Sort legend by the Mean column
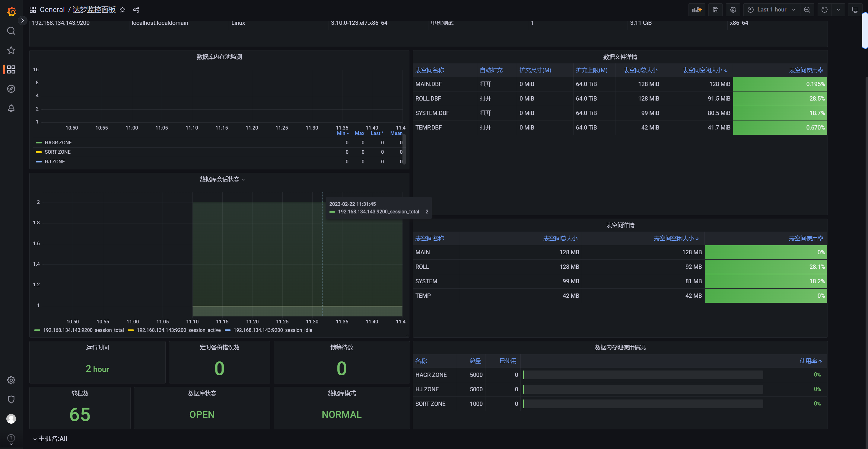 [x=396, y=133]
